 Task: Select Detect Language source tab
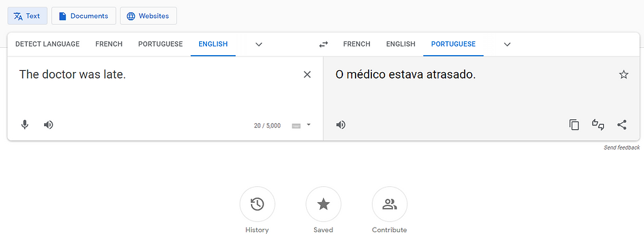pos(47,44)
